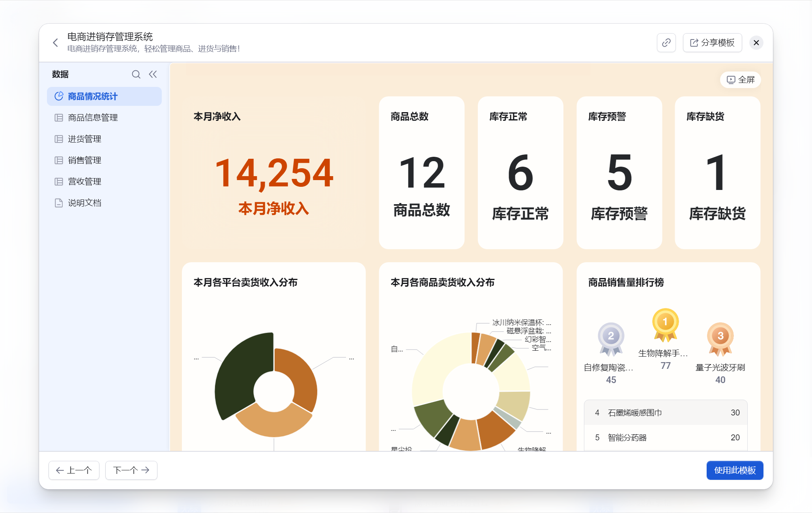Copy the template link via the chain icon
This screenshot has width=812, height=513.
[666, 43]
